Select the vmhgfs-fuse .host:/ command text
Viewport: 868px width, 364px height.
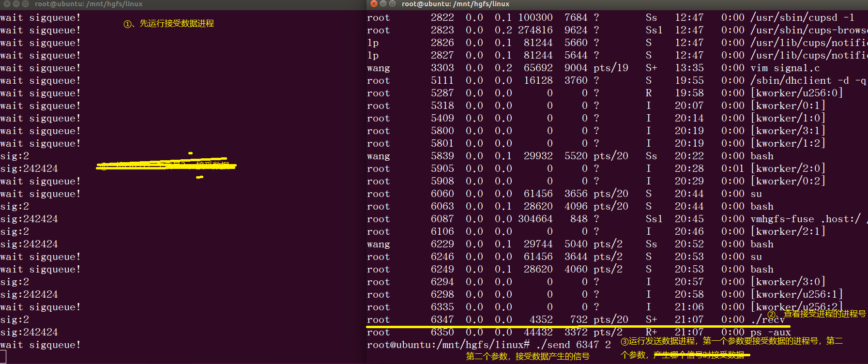(x=806, y=219)
